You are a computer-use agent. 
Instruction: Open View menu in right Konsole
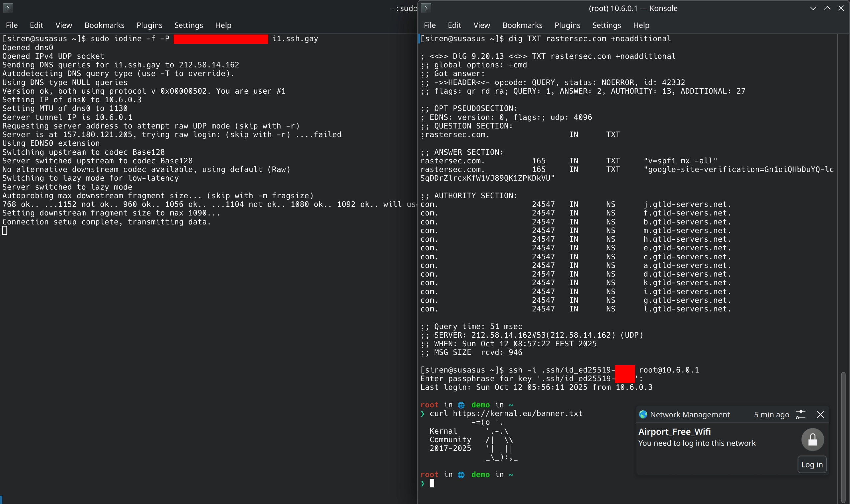481,25
